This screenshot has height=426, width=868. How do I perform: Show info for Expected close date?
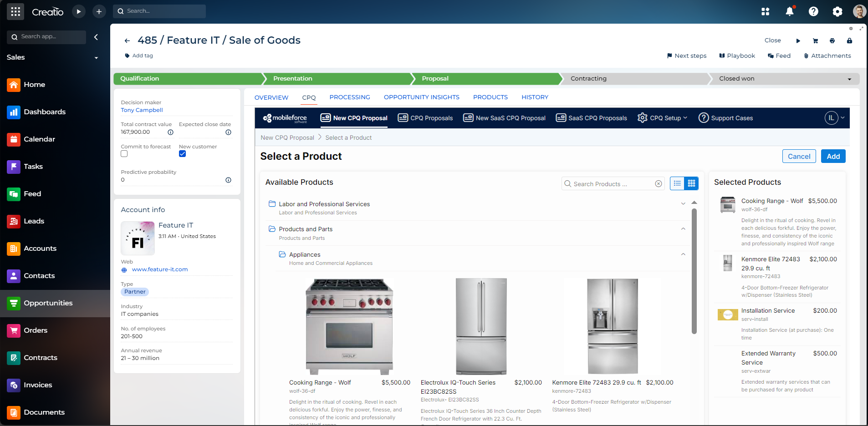click(x=228, y=132)
